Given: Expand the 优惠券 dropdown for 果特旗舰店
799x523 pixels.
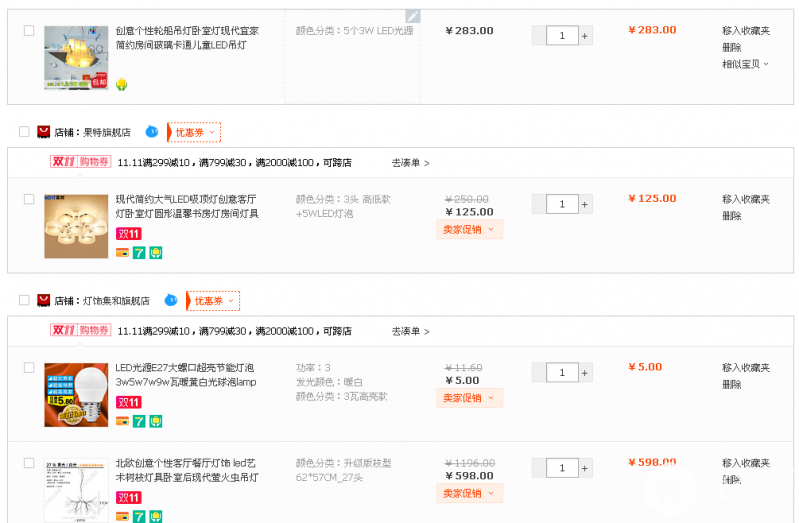Looking at the screenshot, I should [x=196, y=132].
